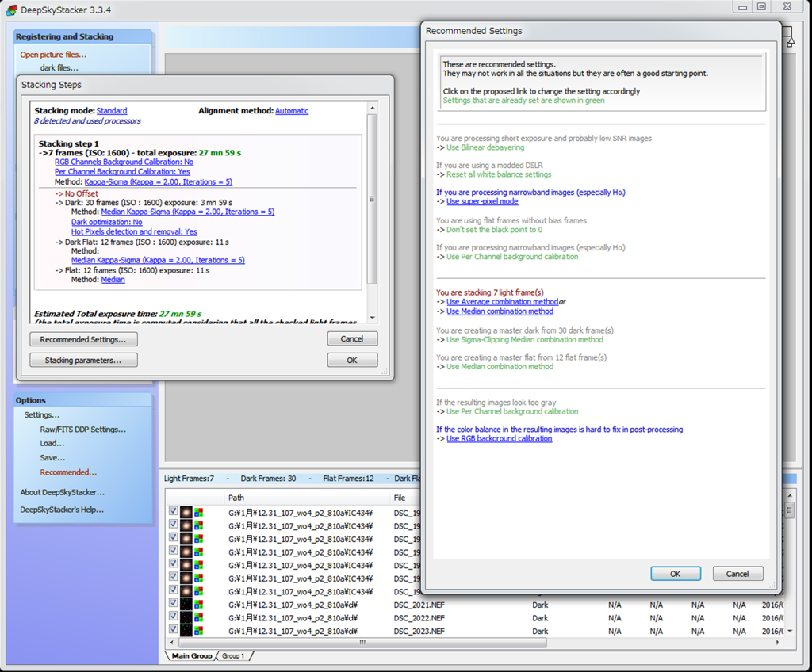Open Settings... under Options
The width and height of the screenshot is (812, 672).
click(41, 414)
